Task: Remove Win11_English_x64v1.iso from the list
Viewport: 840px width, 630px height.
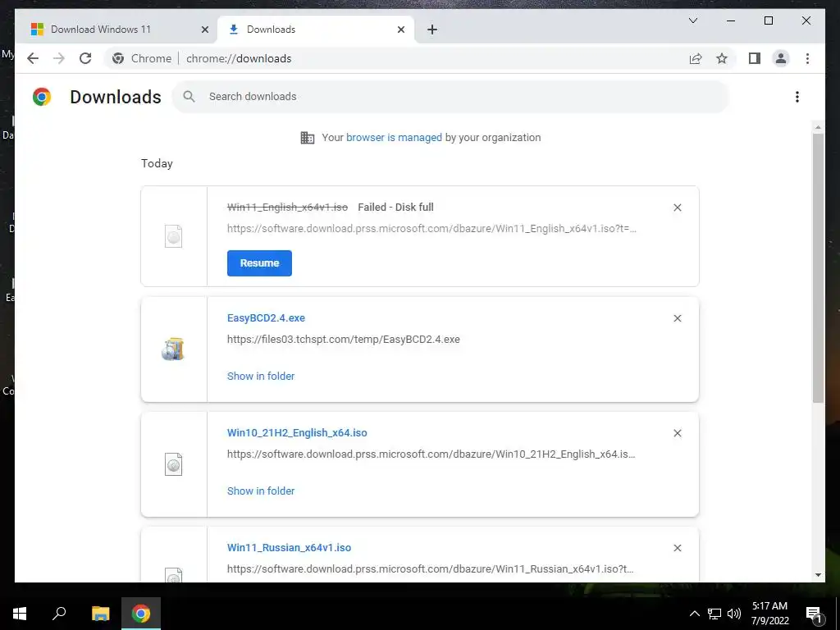Action: 677,208
